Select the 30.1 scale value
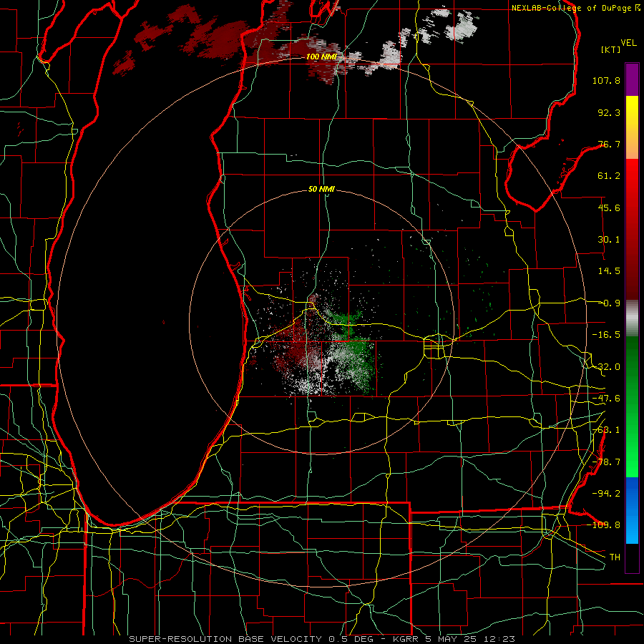 (x=609, y=240)
